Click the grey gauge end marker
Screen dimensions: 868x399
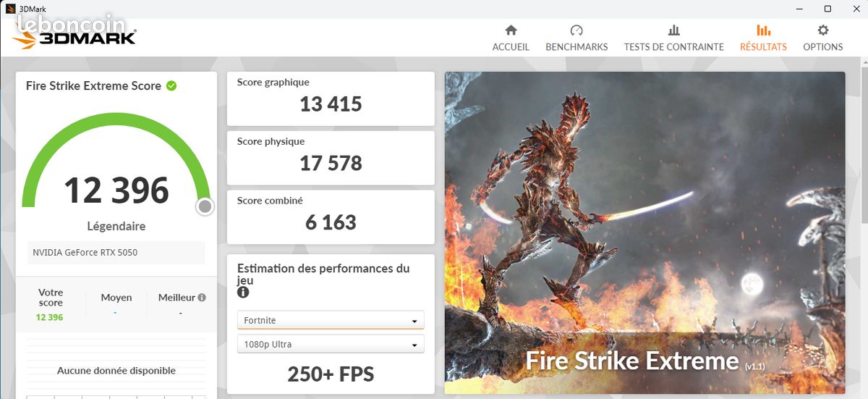pyautogui.click(x=205, y=207)
